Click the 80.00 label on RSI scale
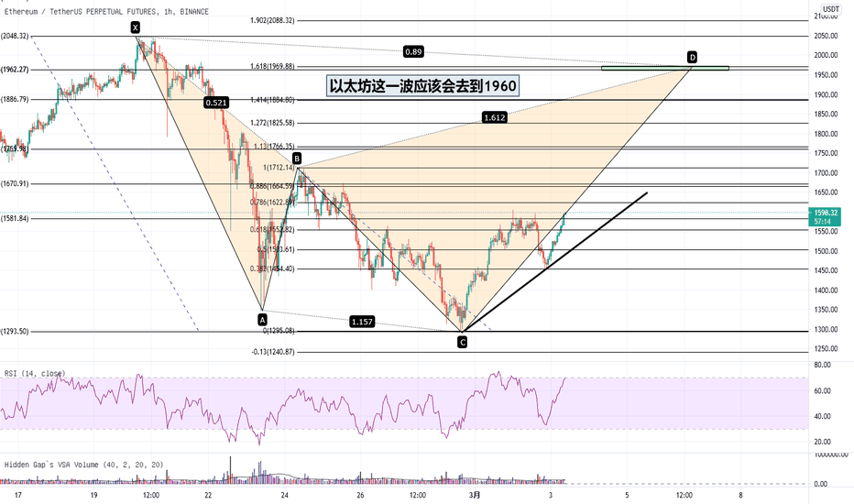The image size is (854, 504). 823,365
